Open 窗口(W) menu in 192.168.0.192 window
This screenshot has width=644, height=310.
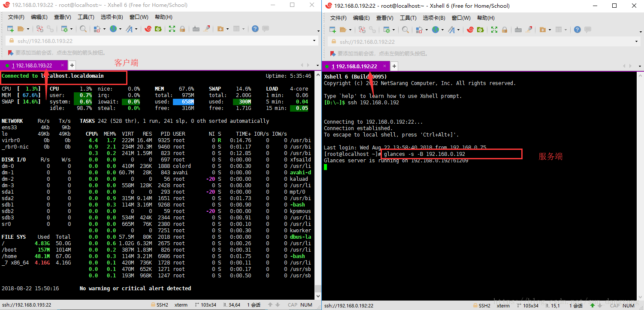click(x=461, y=18)
